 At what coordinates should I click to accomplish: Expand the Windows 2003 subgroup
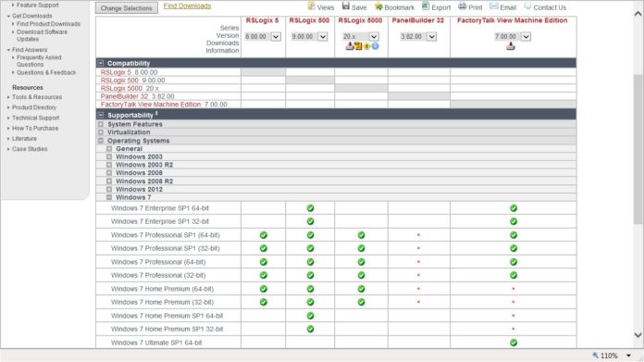pos(109,156)
